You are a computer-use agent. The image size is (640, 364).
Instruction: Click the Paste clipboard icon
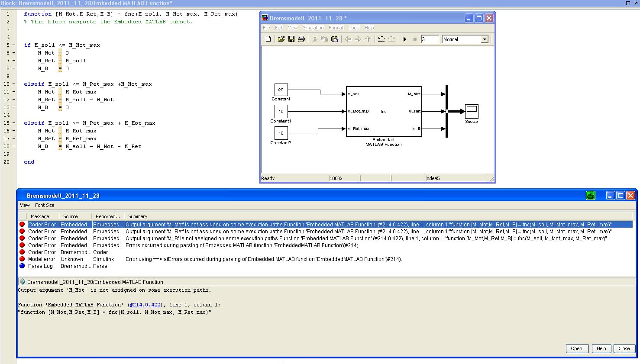334,39
